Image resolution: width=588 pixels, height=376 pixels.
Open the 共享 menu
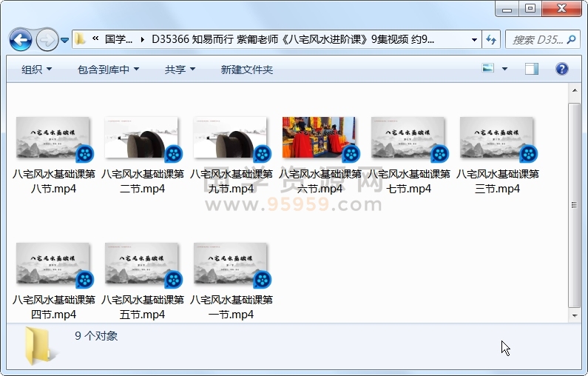pos(180,70)
